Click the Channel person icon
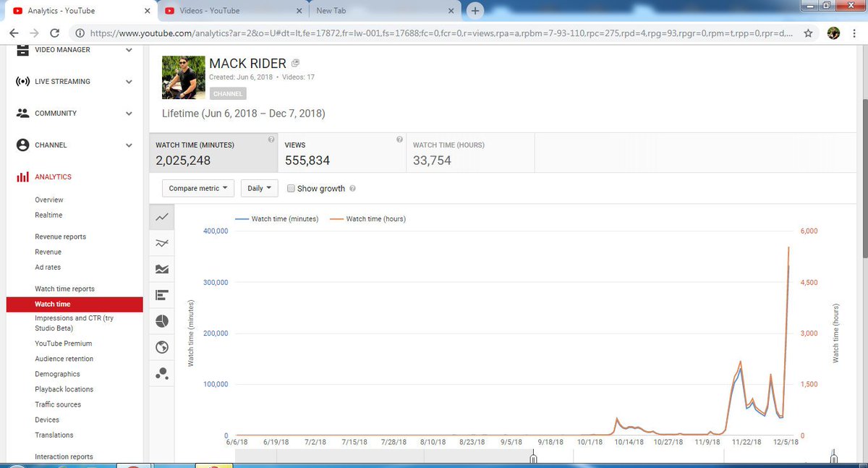This screenshot has width=868, height=468. click(x=22, y=145)
